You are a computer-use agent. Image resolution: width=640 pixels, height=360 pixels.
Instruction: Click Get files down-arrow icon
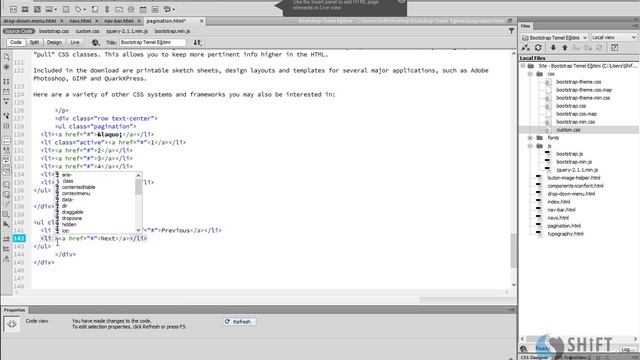pyautogui.click(x=553, y=48)
